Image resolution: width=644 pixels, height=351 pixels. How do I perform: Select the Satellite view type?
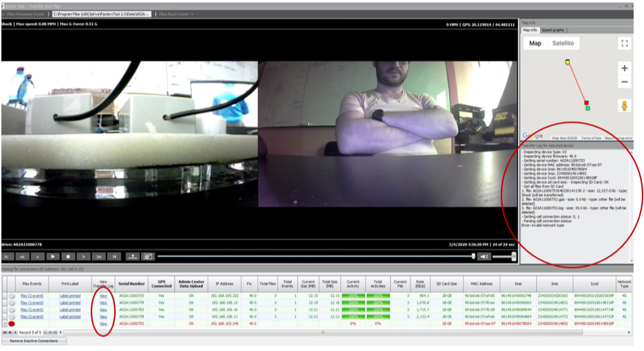click(563, 43)
